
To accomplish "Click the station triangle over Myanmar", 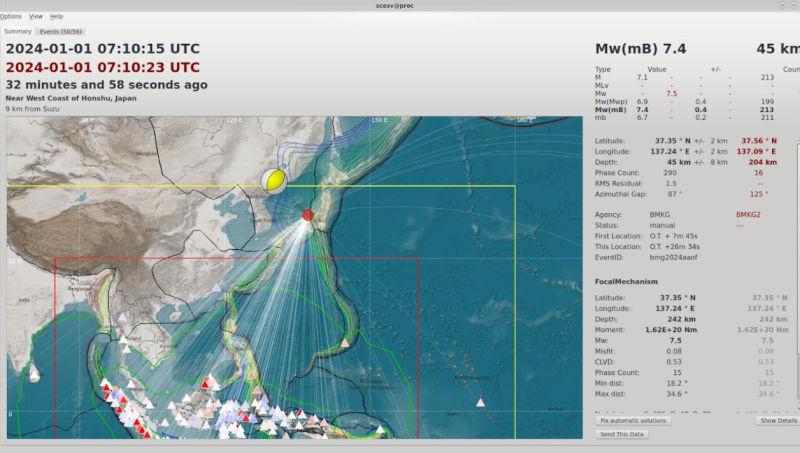I will coord(122,317).
